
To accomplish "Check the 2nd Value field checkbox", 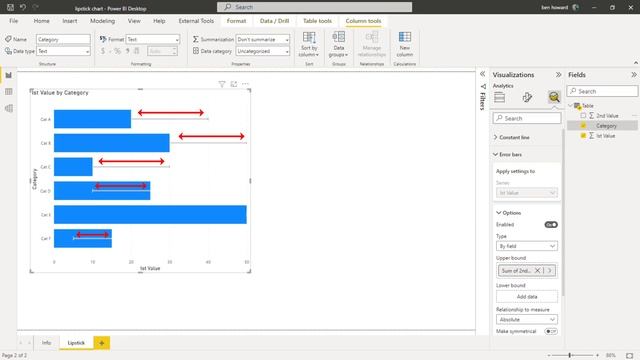I will click(583, 116).
